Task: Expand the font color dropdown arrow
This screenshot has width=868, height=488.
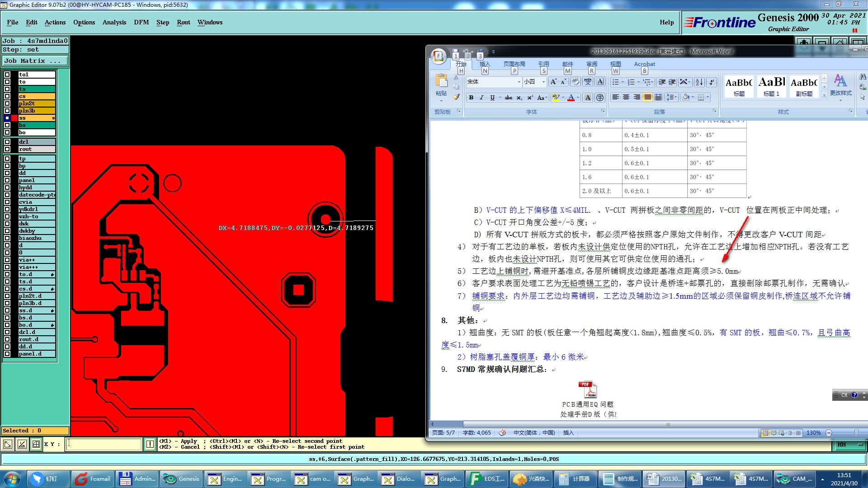Action: [x=578, y=98]
